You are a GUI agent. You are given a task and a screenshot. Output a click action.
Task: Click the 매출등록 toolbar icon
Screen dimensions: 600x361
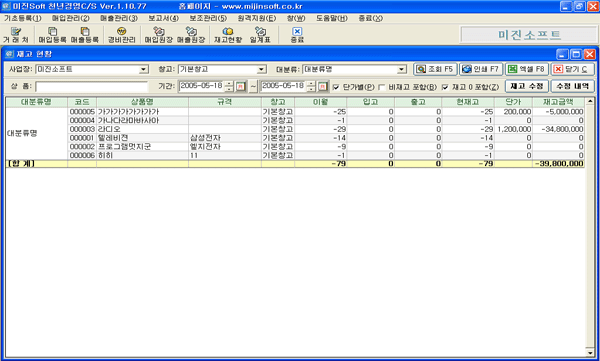click(x=85, y=35)
